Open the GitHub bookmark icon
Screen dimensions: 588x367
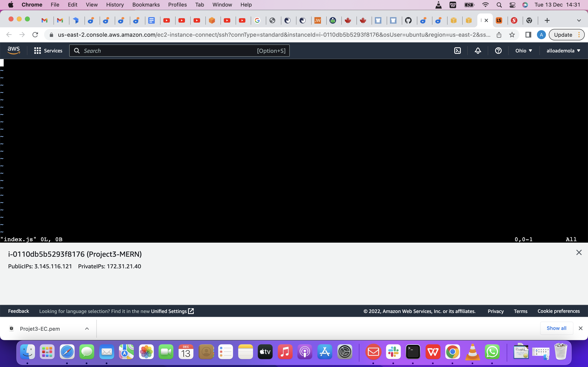[409, 20]
